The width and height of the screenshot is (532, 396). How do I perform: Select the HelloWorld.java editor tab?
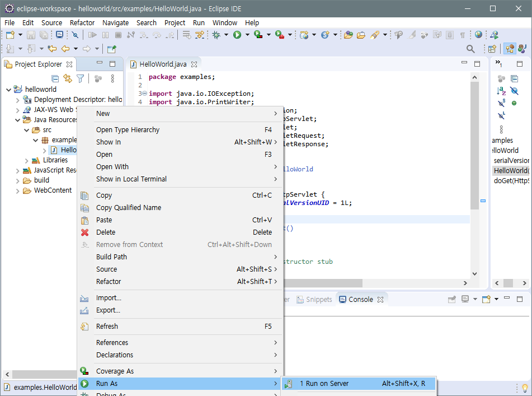click(163, 64)
